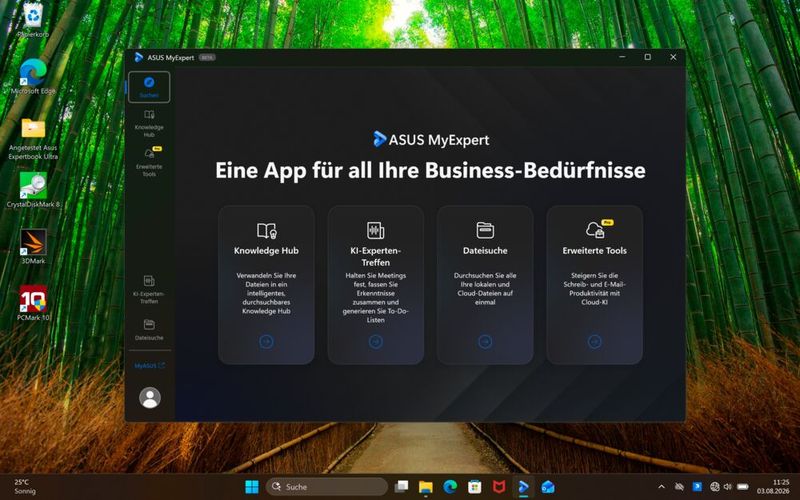Open Microsoft Store from the taskbar

coord(474,487)
